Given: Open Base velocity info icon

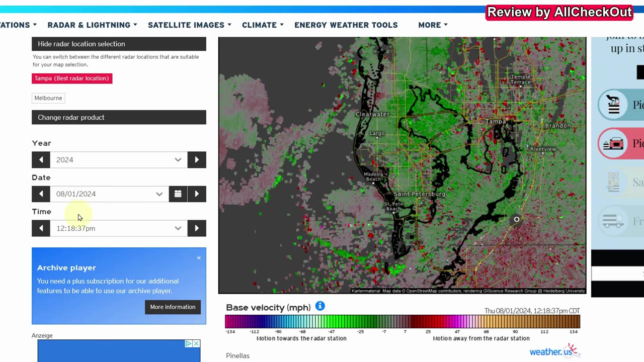Looking at the screenshot, I should [320, 306].
